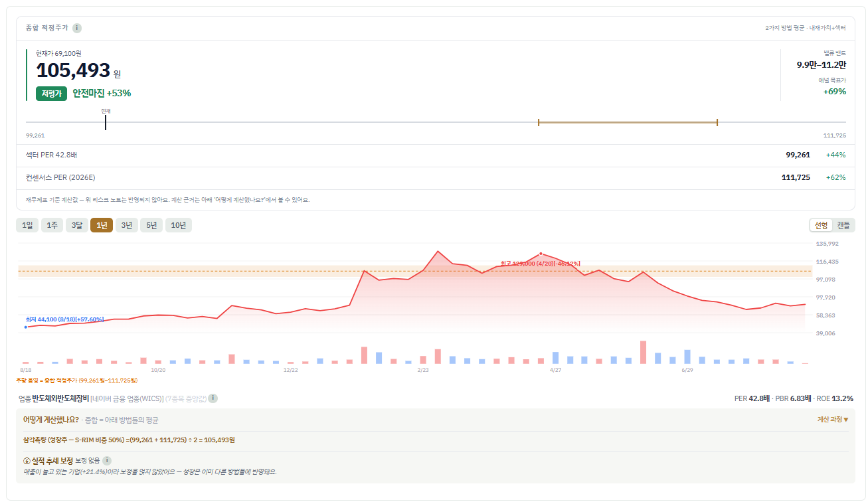The width and height of the screenshot is (868, 504).
Task: Click the 97,078 y-axis label
Action: click(x=827, y=280)
